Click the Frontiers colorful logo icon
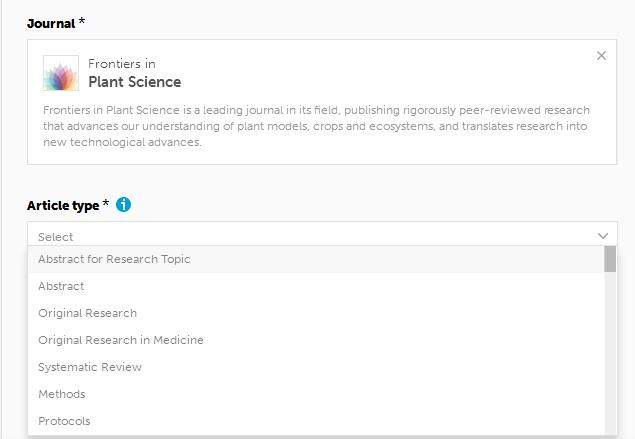The width and height of the screenshot is (635, 439). pos(61,73)
